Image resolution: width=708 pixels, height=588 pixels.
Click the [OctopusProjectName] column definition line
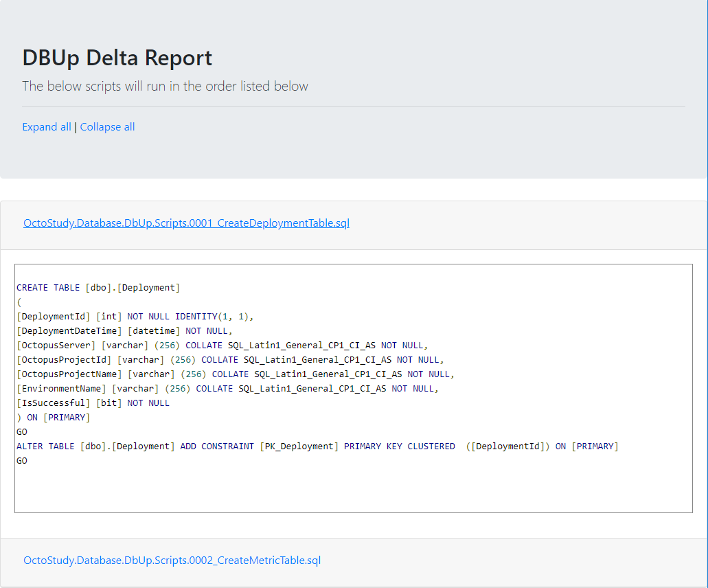tap(236, 374)
